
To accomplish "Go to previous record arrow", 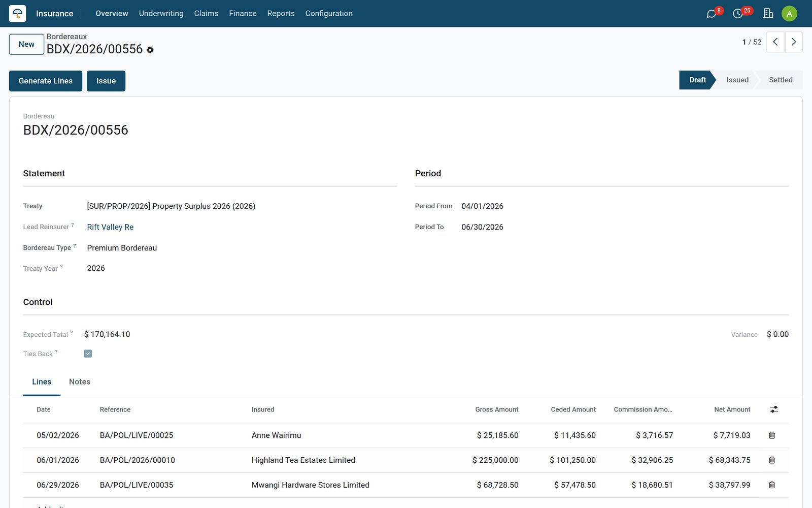I will point(775,42).
